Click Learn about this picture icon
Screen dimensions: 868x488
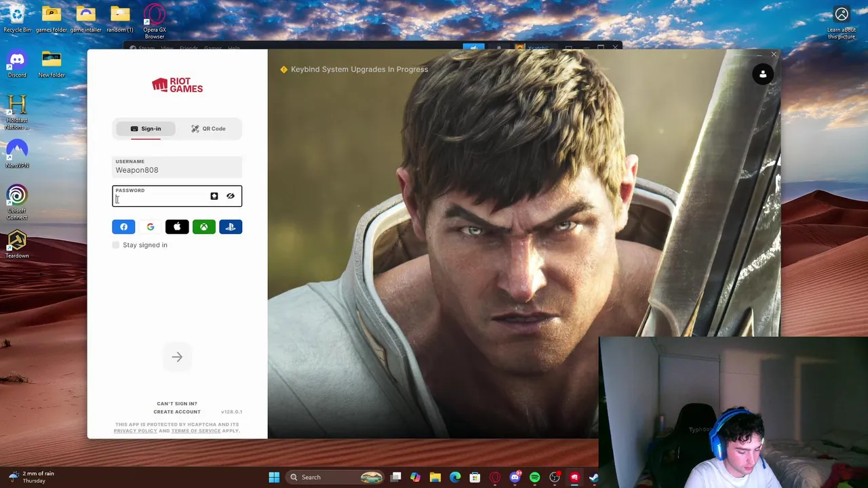(842, 22)
